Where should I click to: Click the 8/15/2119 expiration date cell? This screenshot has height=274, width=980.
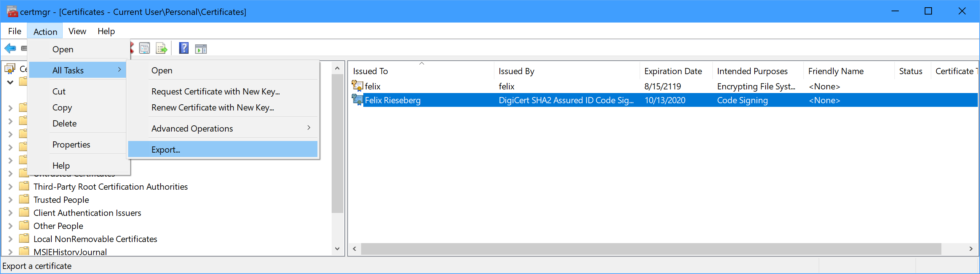(x=662, y=86)
